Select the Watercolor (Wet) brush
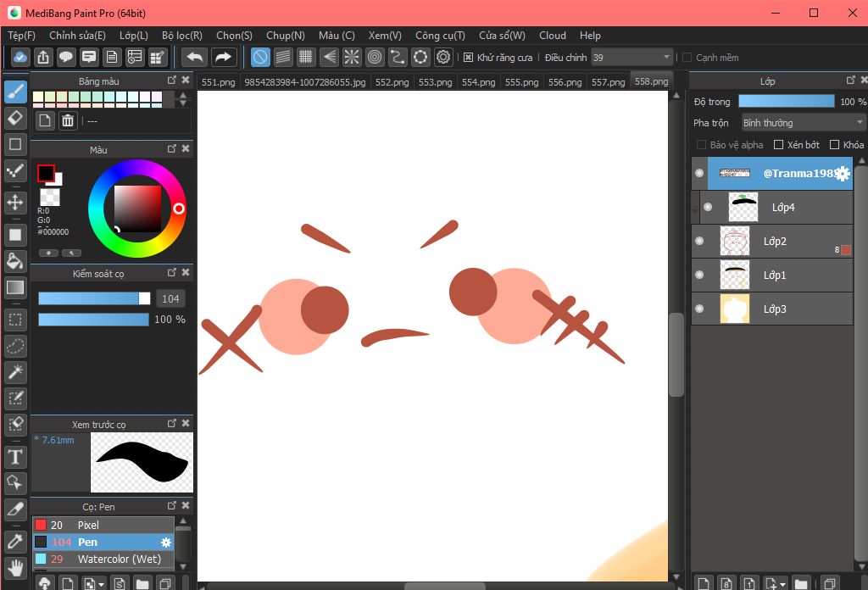The width and height of the screenshot is (868, 590). click(119, 559)
